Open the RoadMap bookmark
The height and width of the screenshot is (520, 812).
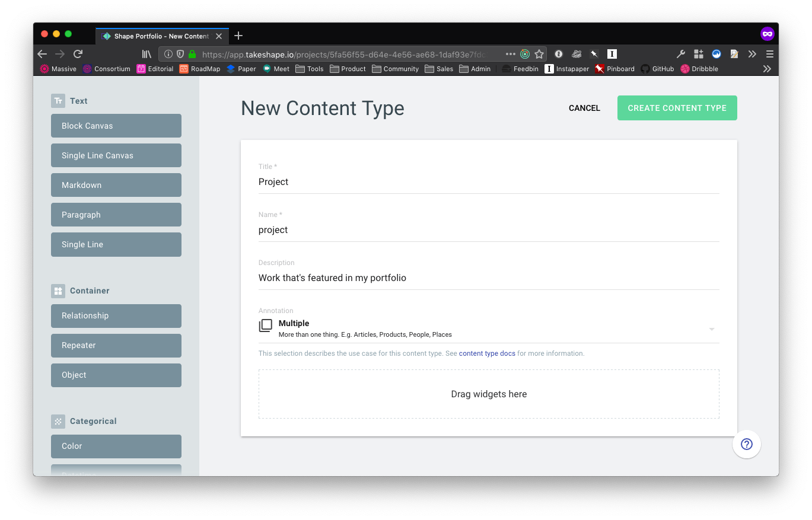[200, 69]
